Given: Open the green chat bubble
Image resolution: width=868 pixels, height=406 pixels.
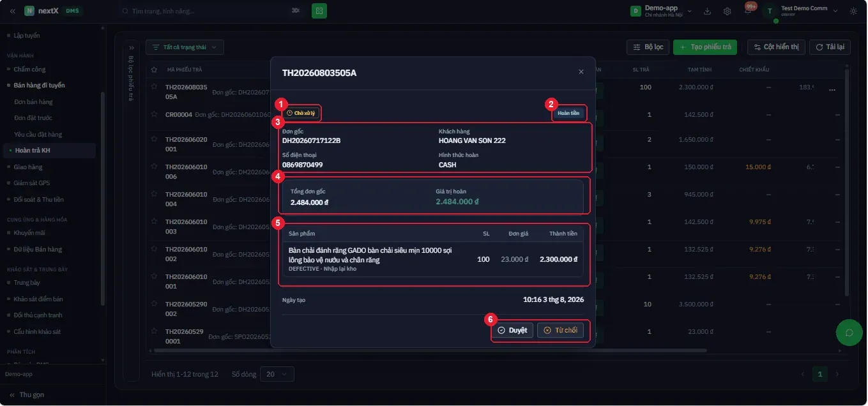Looking at the screenshot, I should click(x=849, y=333).
